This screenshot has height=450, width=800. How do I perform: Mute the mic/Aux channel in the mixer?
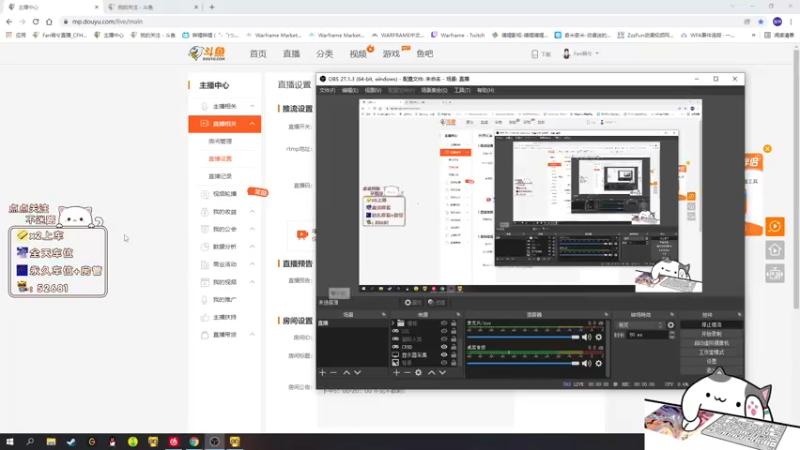click(x=587, y=337)
